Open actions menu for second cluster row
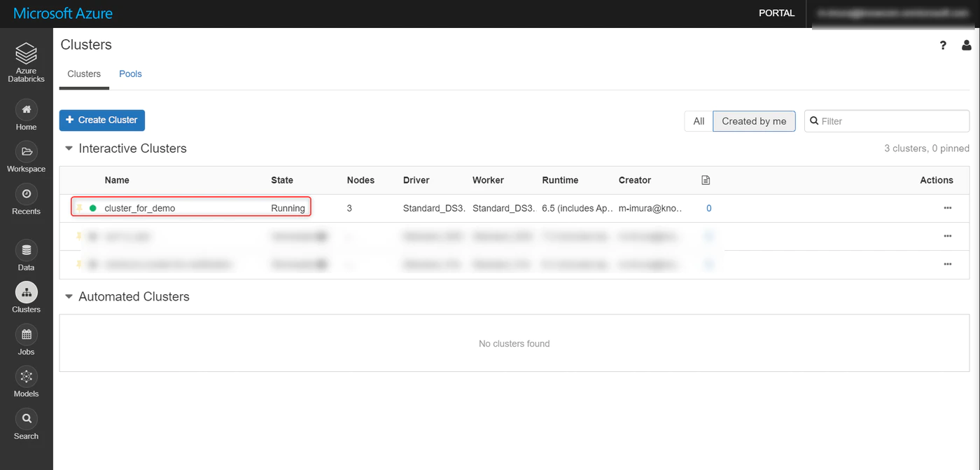 [x=947, y=236]
